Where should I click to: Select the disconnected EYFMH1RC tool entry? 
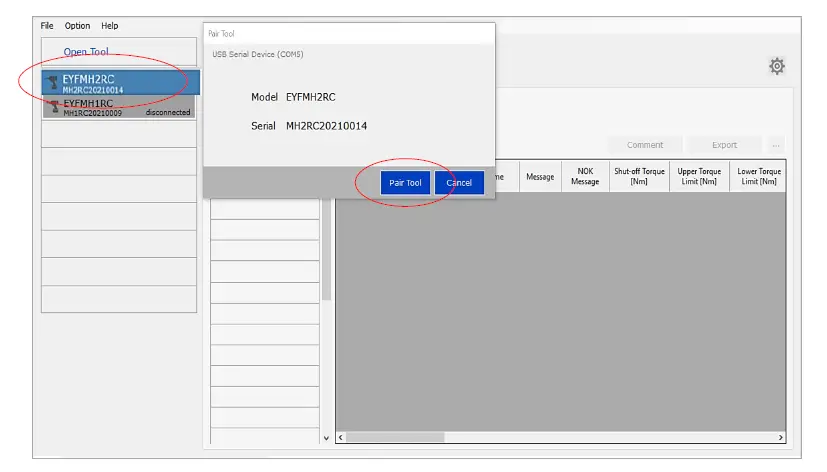120,107
